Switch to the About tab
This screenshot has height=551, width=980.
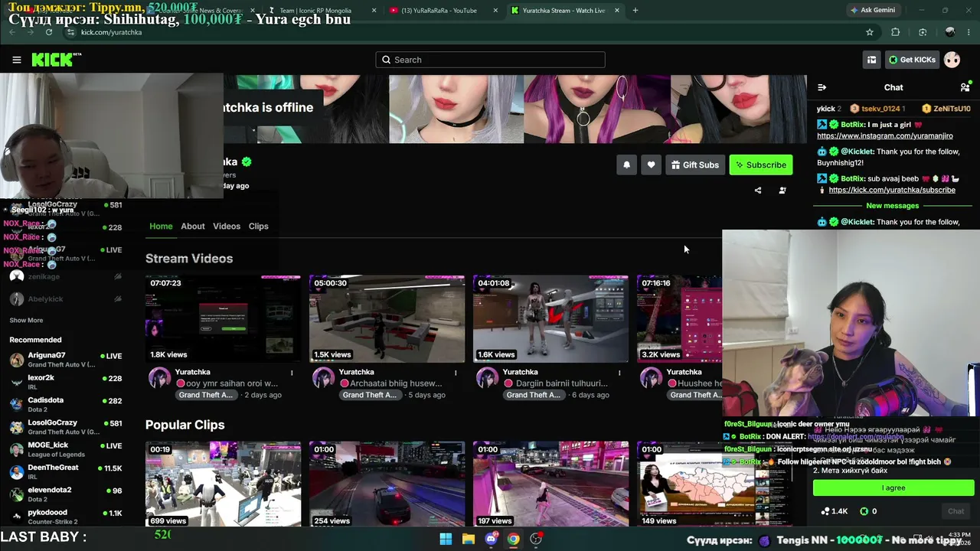coord(193,227)
